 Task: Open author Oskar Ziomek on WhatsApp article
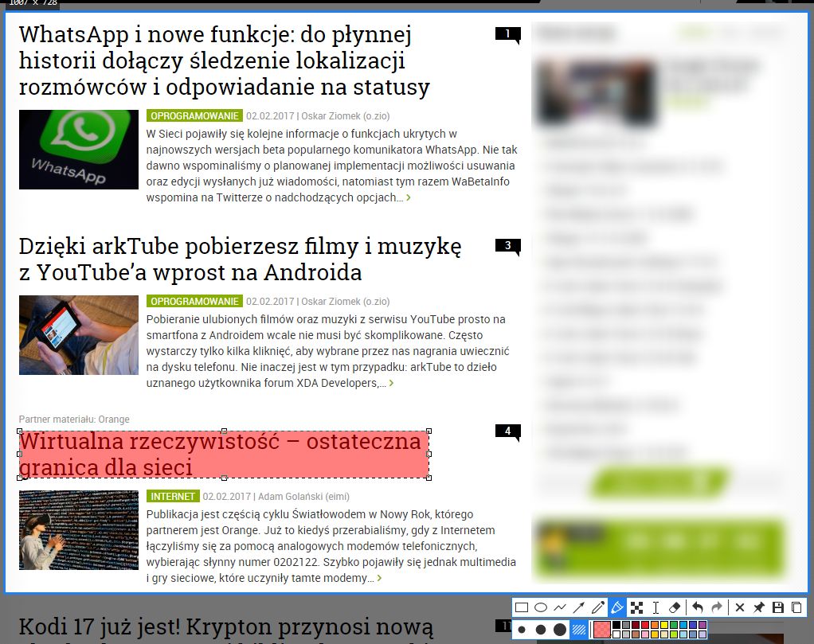click(x=345, y=115)
